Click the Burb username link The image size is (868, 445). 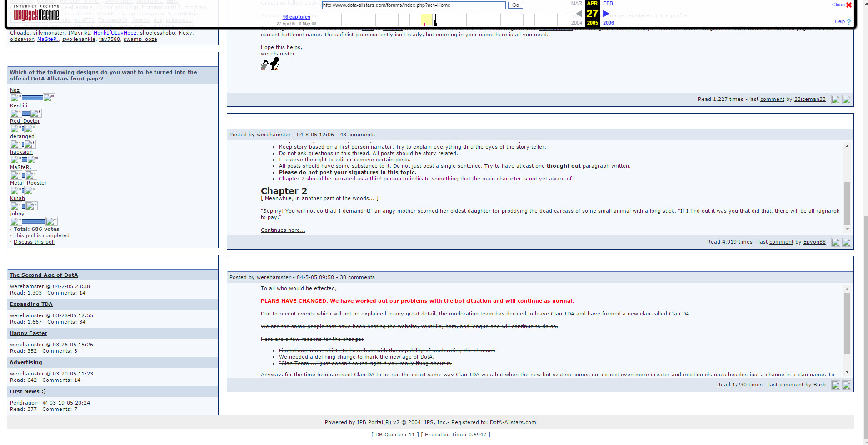click(x=819, y=385)
